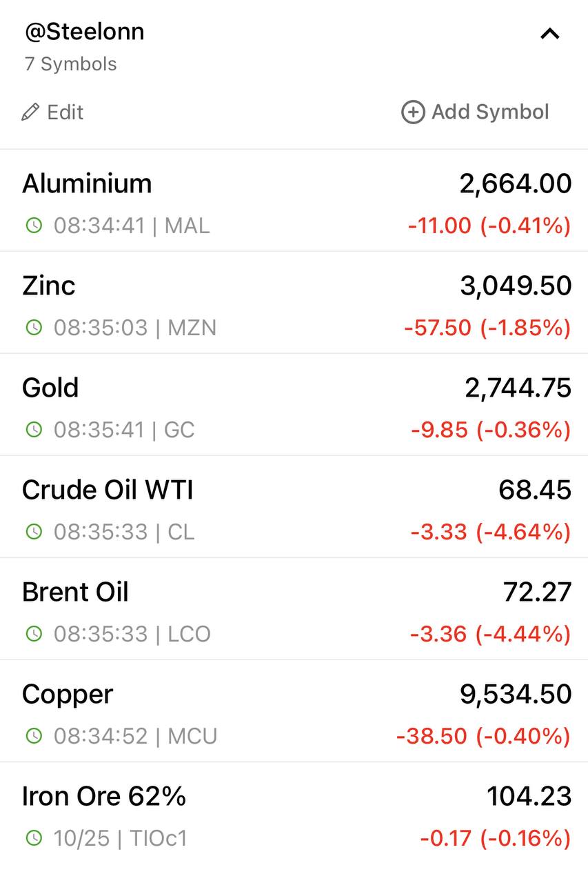This screenshot has height=883, width=588.
Task: Click the pencil Edit icon
Action: pyautogui.click(x=30, y=112)
